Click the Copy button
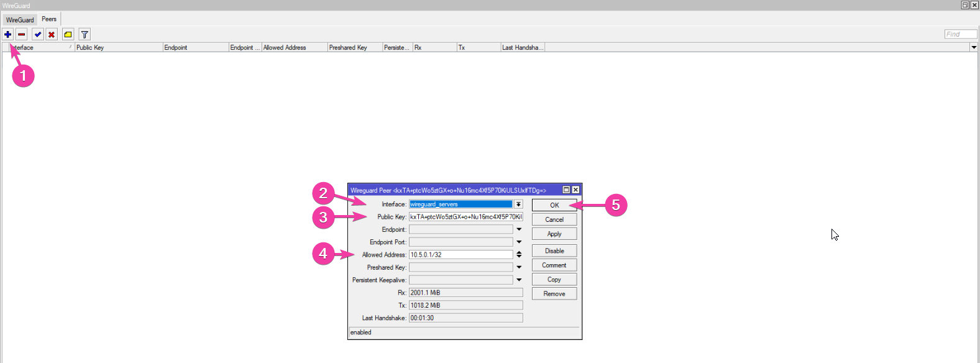 pos(554,279)
